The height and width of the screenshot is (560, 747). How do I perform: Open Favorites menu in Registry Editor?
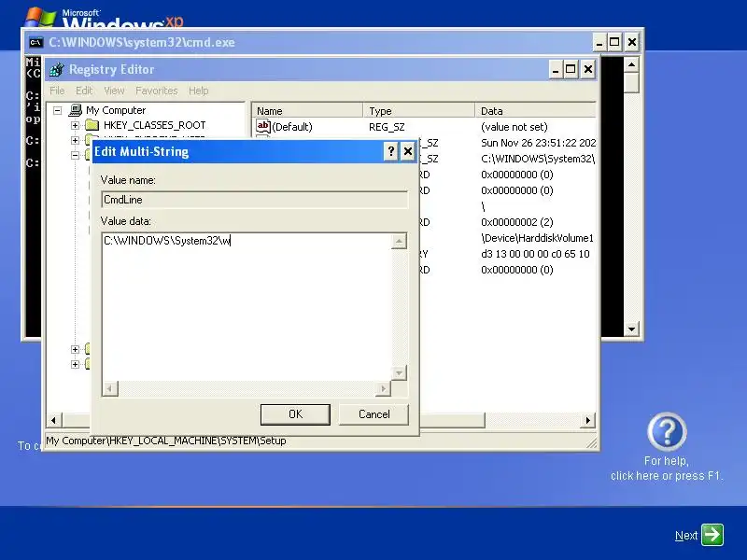156,91
